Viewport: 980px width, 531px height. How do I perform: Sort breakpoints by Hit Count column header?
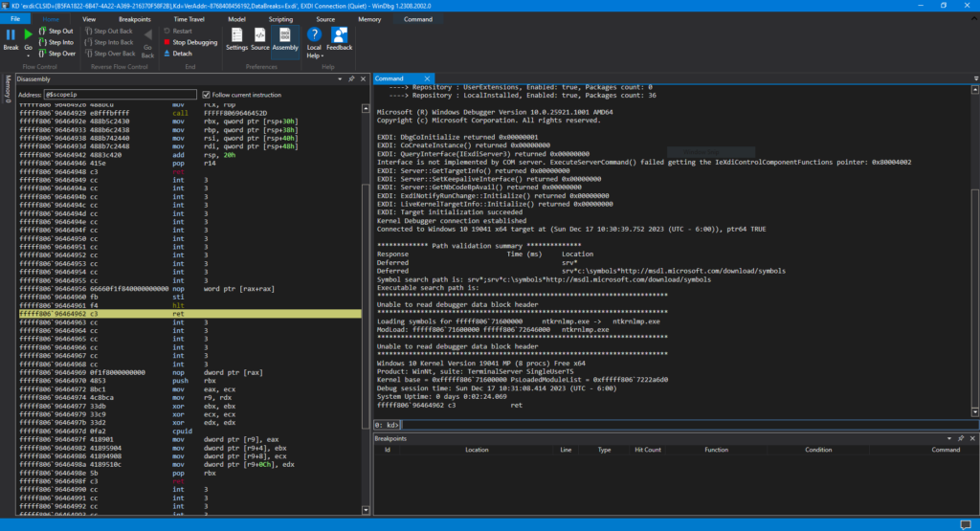(x=648, y=450)
